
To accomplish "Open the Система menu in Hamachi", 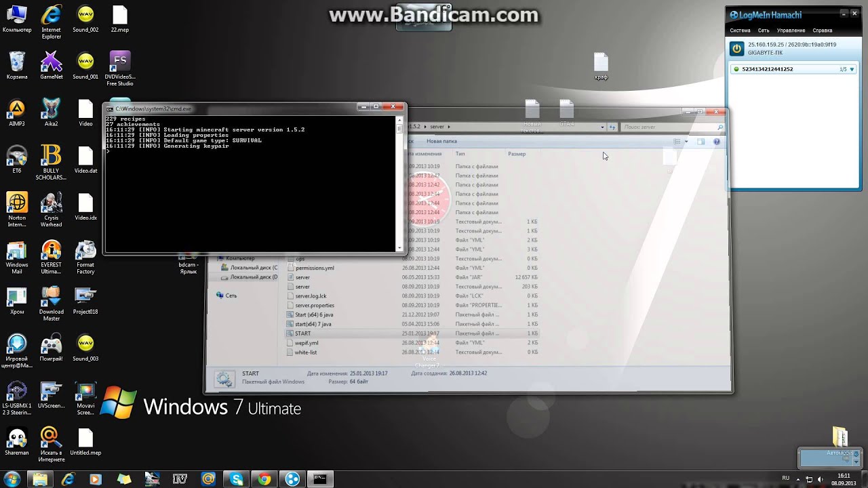I will (740, 30).
